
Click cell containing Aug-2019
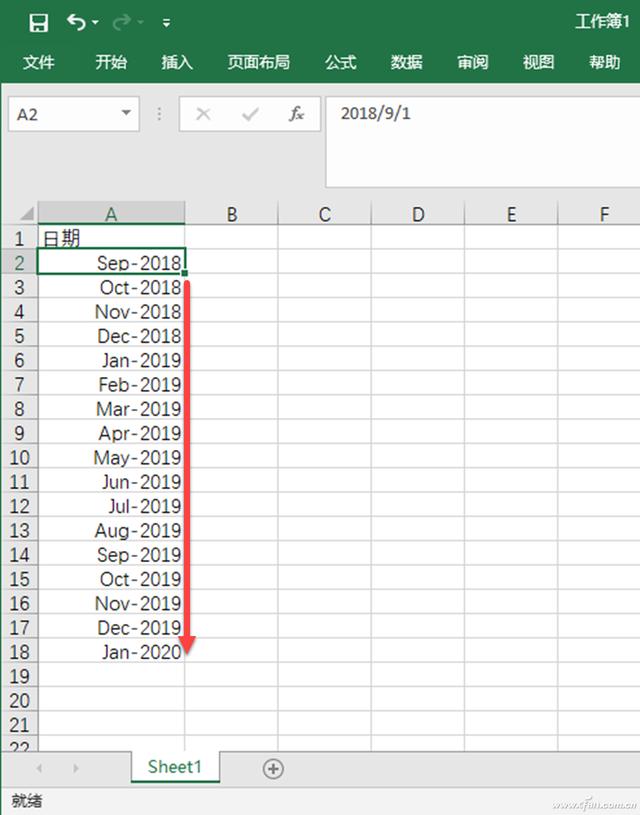(111, 530)
